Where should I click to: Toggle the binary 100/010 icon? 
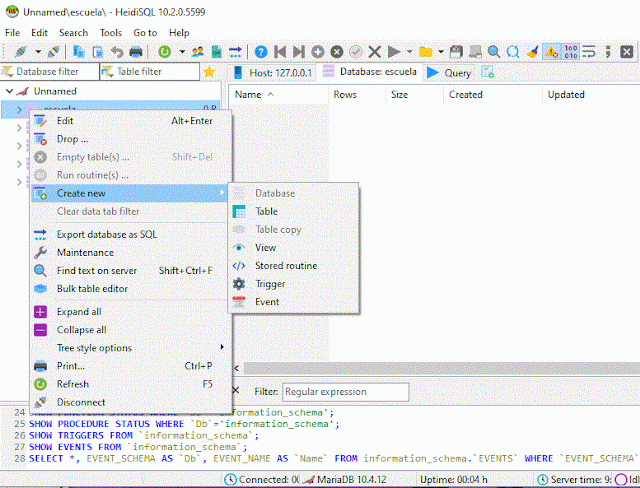click(x=571, y=52)
